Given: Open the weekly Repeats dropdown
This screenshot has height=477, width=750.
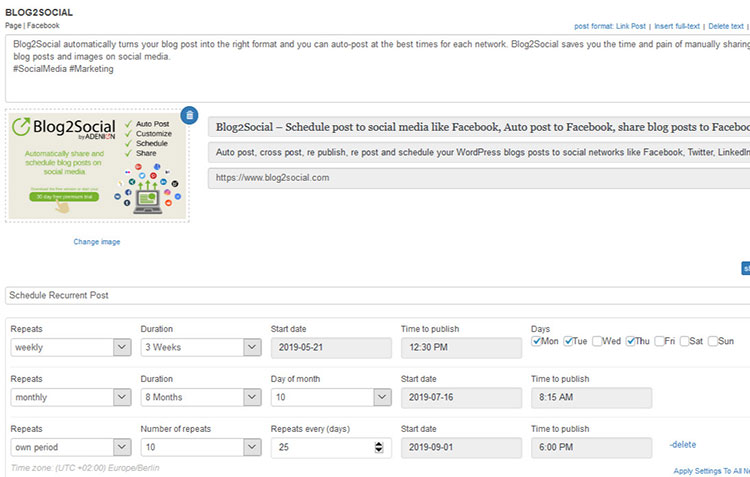Looking at the screenshot, I should click(x=70, y=347).
